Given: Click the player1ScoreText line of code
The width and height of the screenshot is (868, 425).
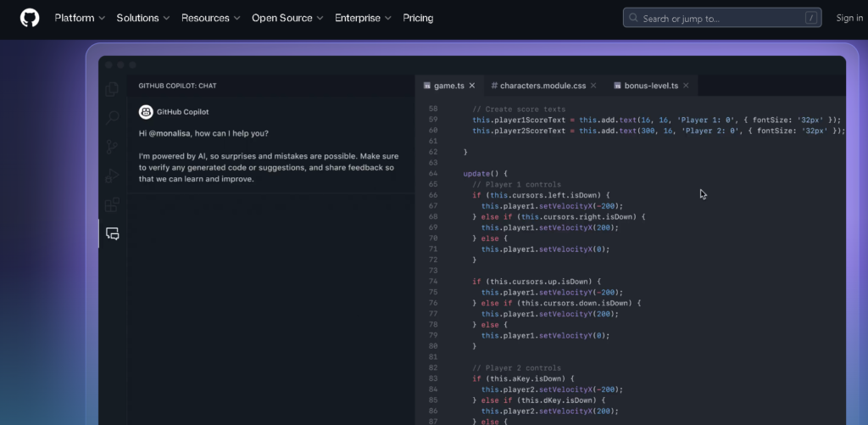Looking at the screenshot, I should (x=657, y=120).
